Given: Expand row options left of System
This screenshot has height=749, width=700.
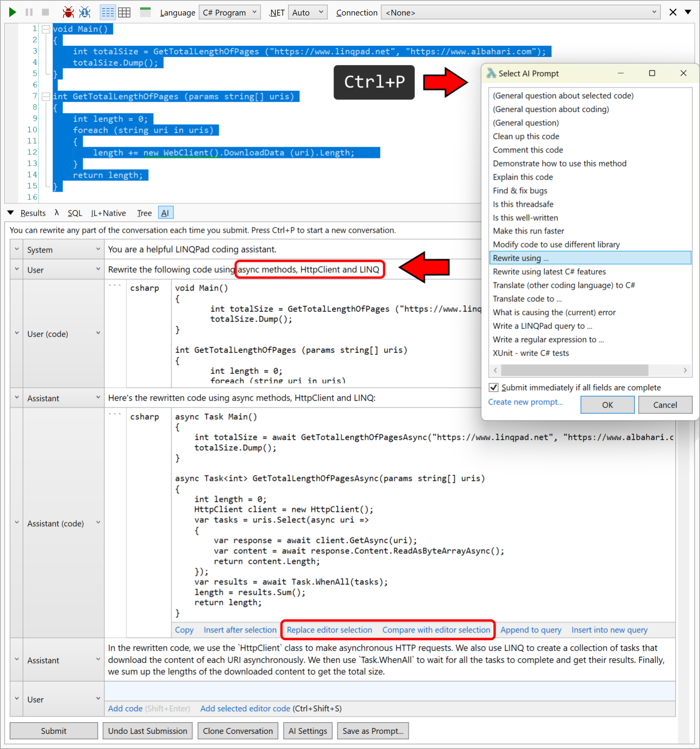Looking at the screenshot, I should pyautogui.click(x=17, y=249).
